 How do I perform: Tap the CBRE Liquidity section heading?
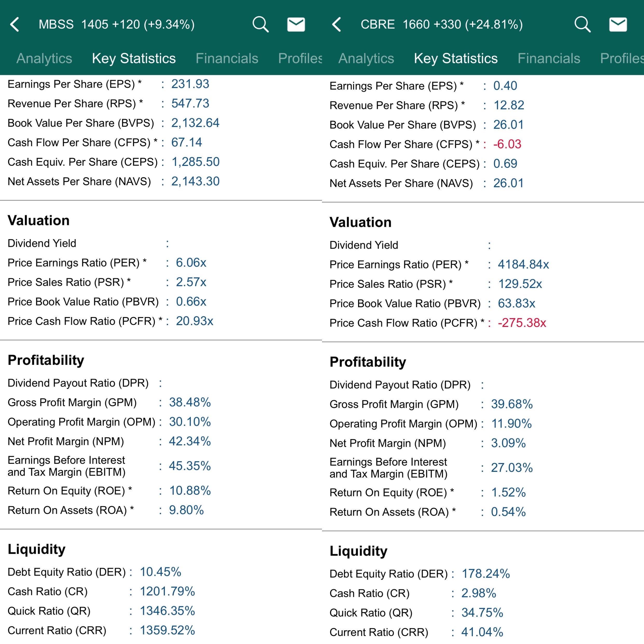click(358, 551)
